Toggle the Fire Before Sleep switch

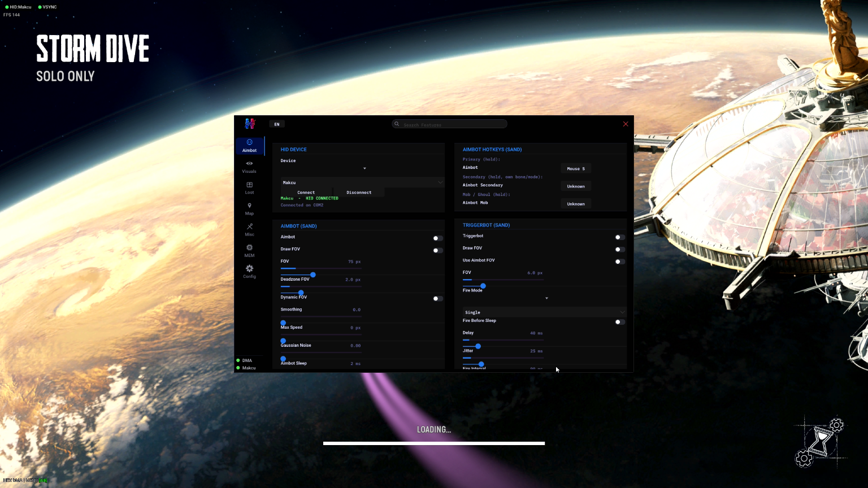pyautogui.click(x=620, y=322)
